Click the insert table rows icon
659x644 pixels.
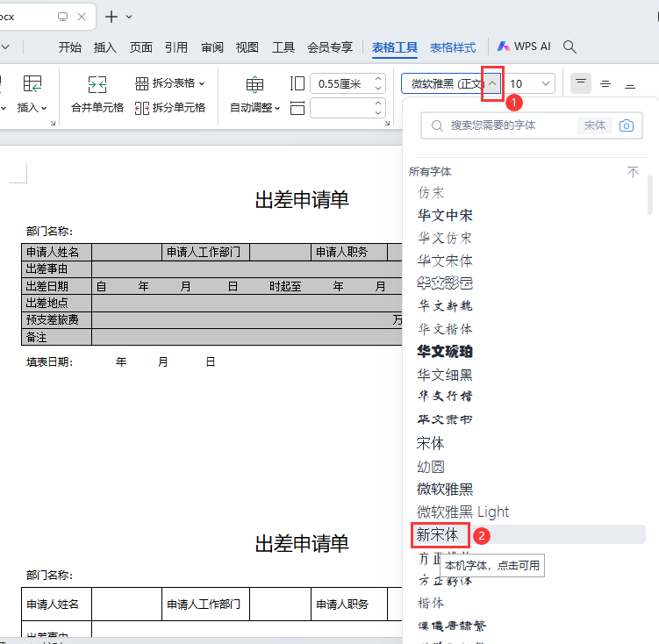(x=32, y=83)
